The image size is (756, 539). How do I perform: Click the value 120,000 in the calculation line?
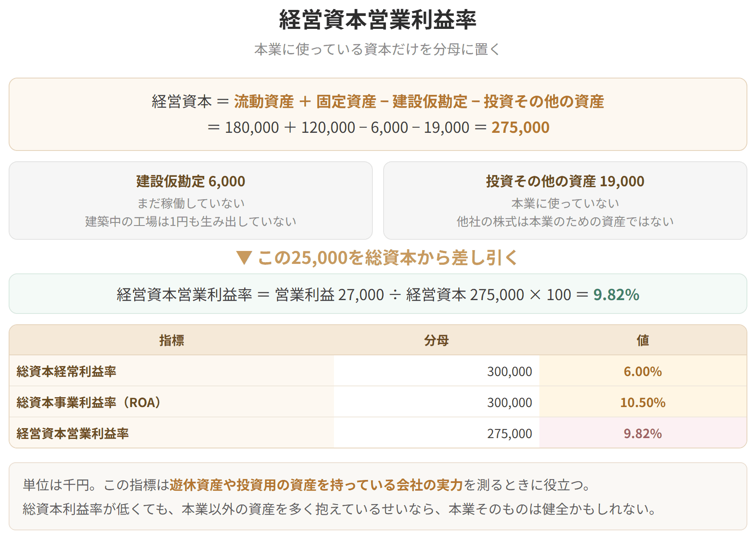pos(328,128)
